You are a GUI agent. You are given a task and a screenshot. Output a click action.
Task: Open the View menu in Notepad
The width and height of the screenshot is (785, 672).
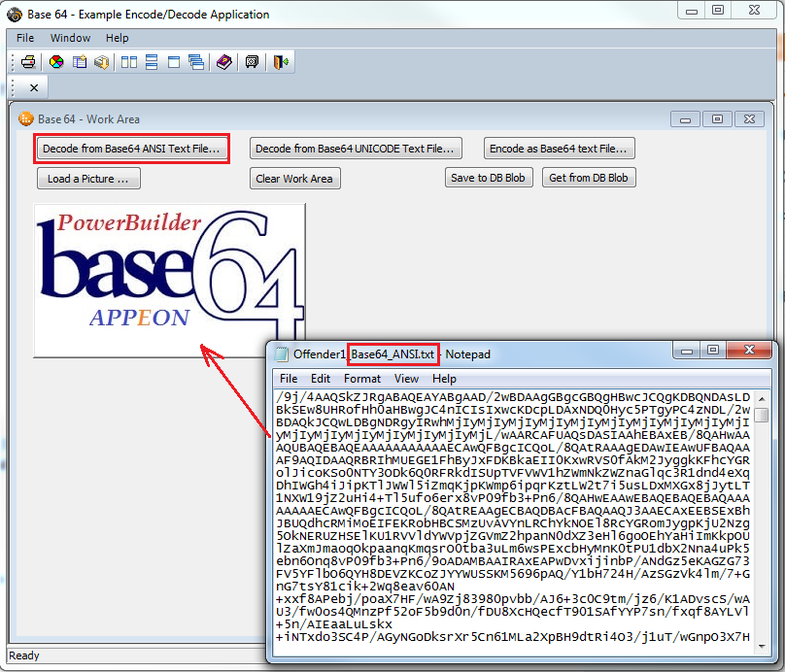click(407, 379)
